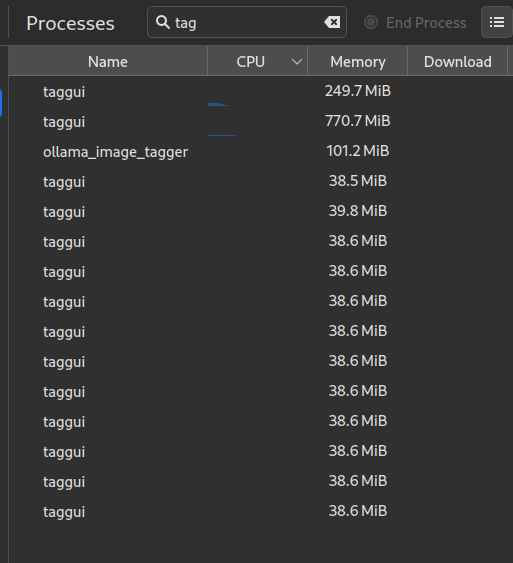Toggle CPU column sort arrow
513x563 pixels.
(297, 62)
